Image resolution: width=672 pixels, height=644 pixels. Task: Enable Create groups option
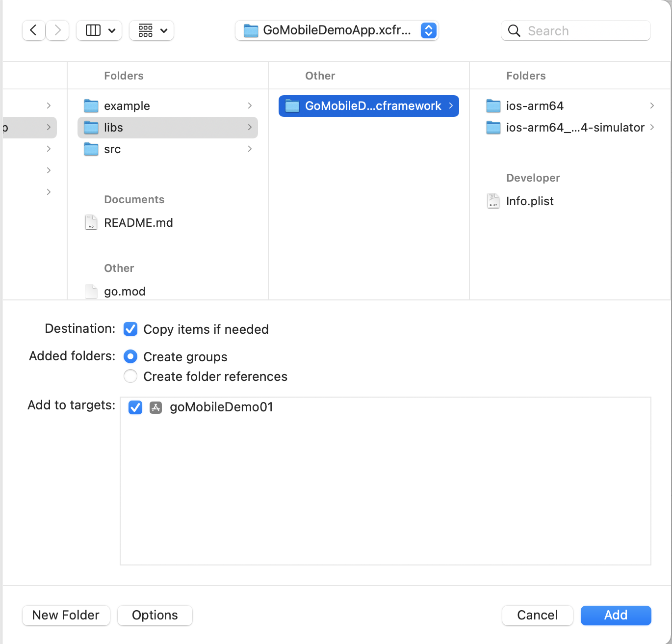(130, 356)
